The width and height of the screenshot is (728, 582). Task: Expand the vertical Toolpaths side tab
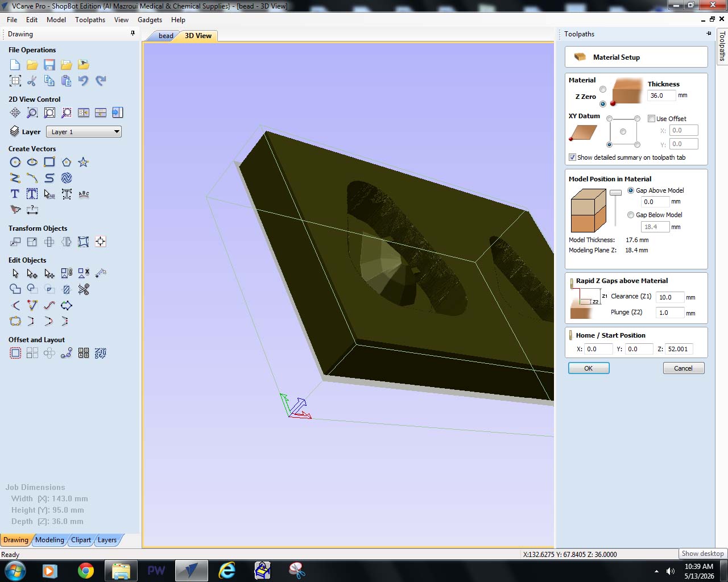[722, 45]
